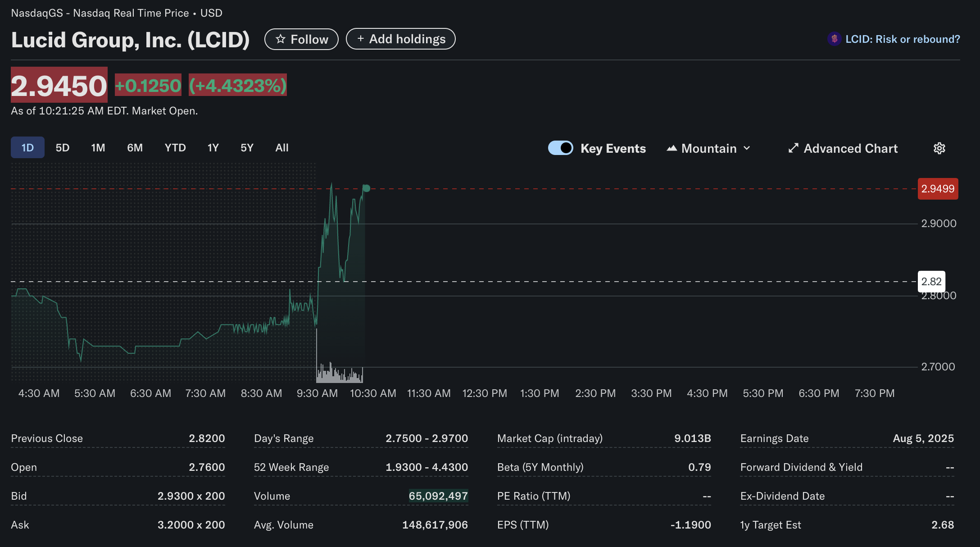The height and width of the screenshot is (547, 980).
Task: Click the plus icon in Add holdings
Action: [360, 39]
